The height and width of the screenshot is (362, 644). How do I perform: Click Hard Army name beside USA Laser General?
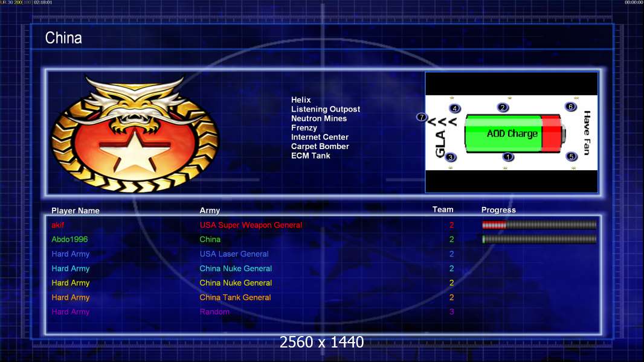point(70,254)
